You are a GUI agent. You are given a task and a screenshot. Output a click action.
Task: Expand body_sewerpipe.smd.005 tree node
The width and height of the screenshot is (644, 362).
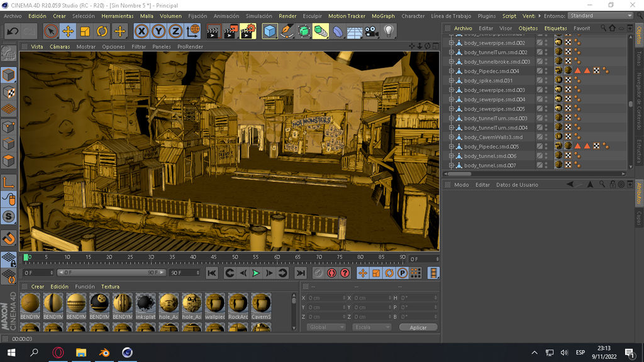pos(452,109)
